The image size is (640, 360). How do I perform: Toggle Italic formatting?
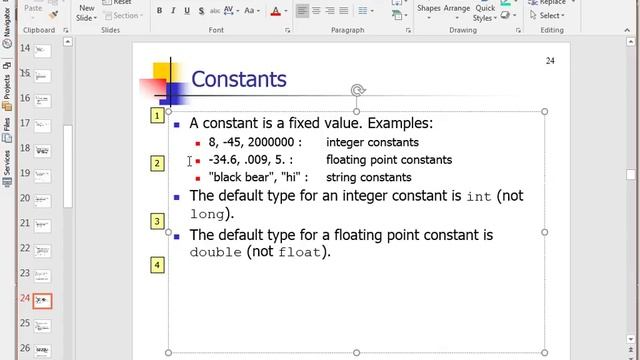(x=173, y=11)
